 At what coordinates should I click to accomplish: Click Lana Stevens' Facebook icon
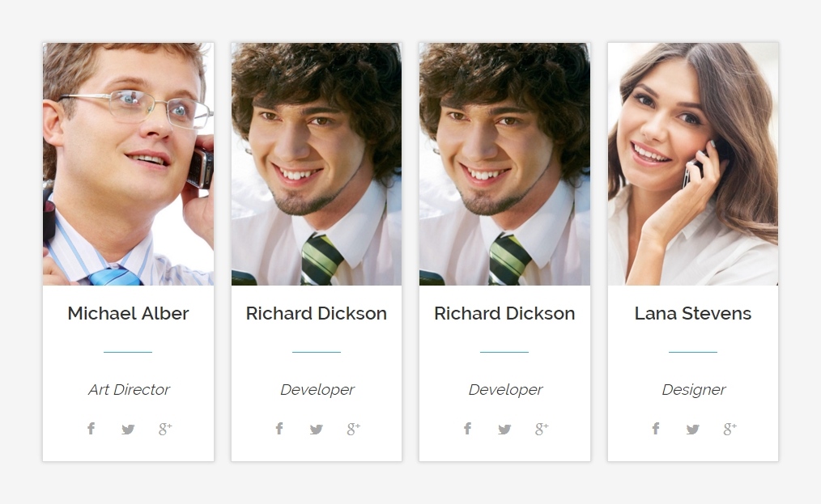coord(656,429)
